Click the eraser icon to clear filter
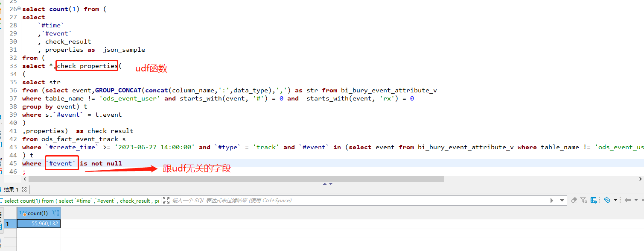644x251 pixels. [x=574, y=200]
